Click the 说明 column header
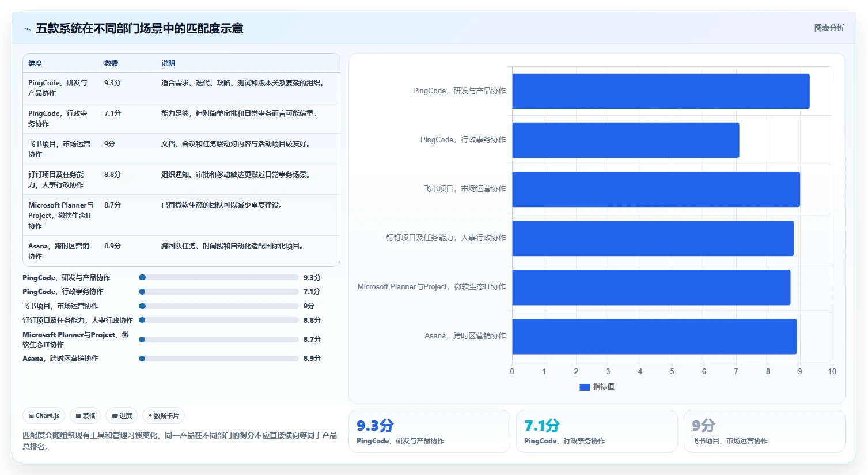 (168, 63)
